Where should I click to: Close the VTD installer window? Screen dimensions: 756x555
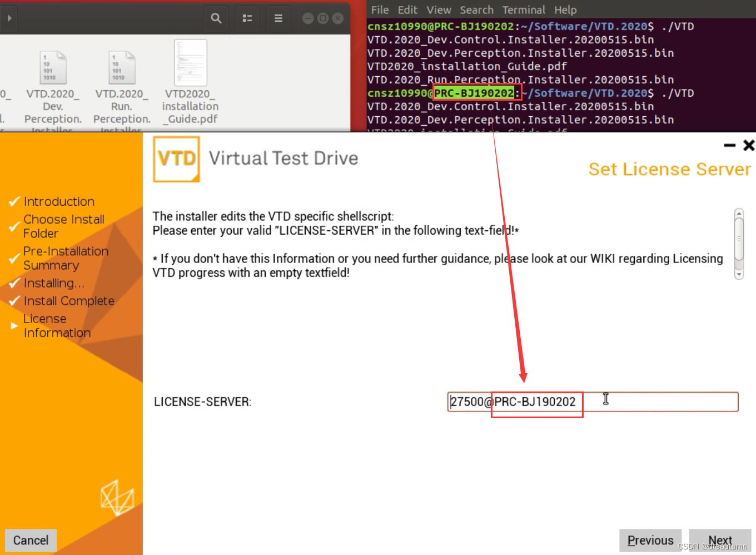(x=749, y=146)
